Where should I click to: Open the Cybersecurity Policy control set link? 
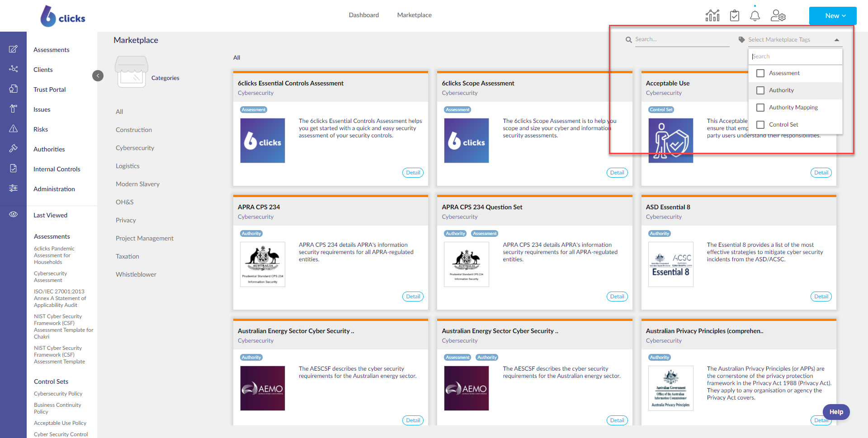[58, 394]
